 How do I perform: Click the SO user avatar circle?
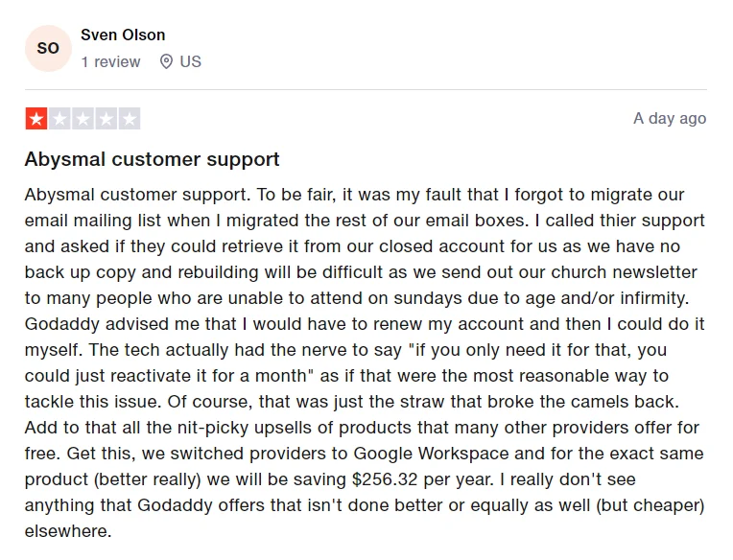click(x=48, y=49)
